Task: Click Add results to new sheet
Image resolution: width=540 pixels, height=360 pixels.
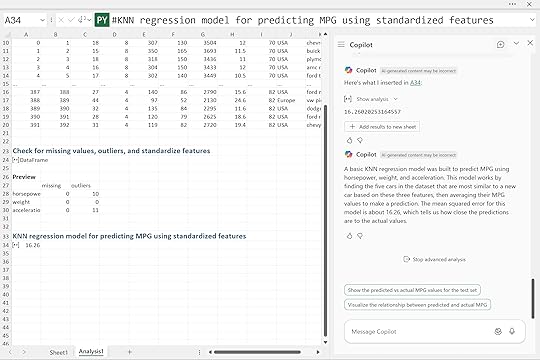Action: click(x=382, y=127)
